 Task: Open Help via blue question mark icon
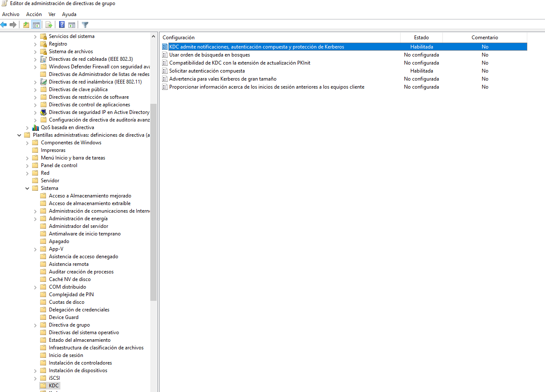62,25
